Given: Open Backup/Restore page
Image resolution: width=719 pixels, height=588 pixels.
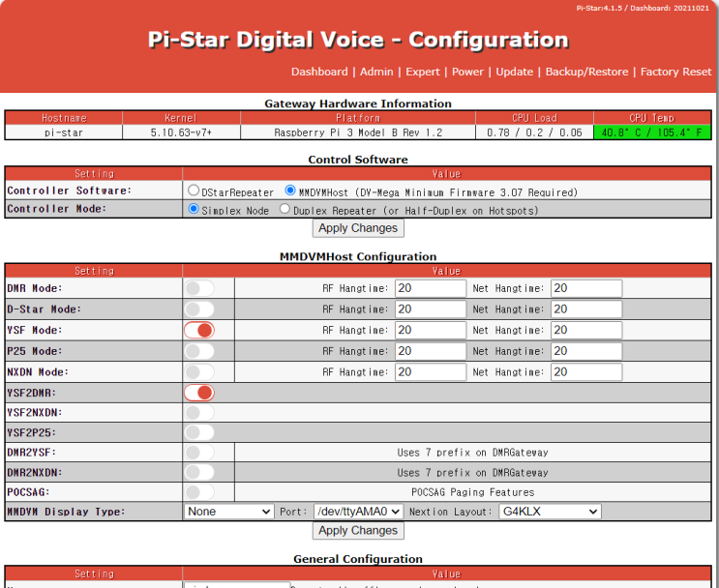Looking at the screenshot, I should [x=587, y=72].
